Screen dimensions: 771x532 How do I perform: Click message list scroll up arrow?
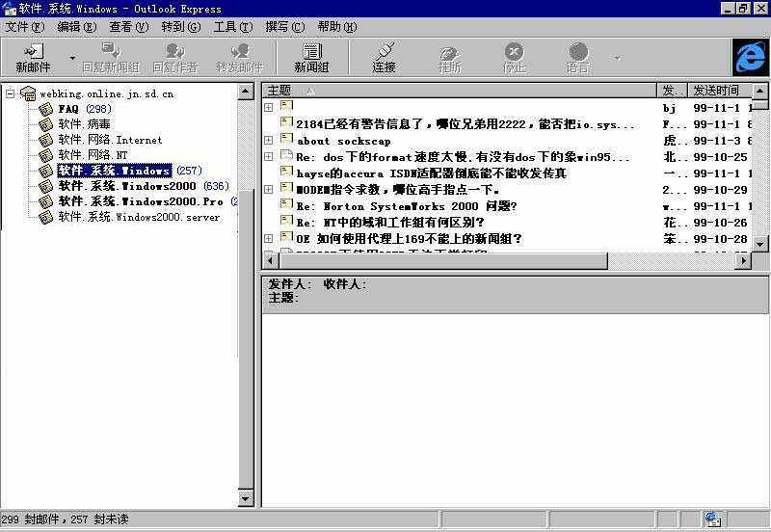[x=759, y=91]
